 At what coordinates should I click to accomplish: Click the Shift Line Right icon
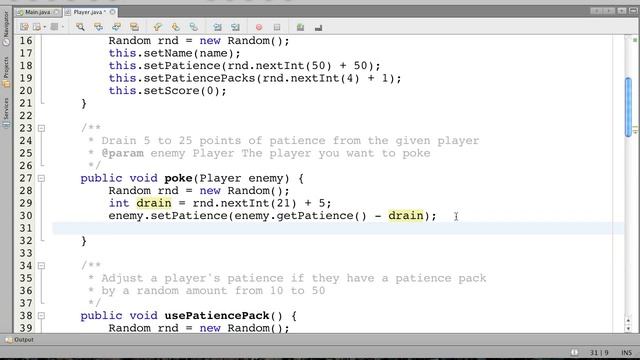click(235, 27)
